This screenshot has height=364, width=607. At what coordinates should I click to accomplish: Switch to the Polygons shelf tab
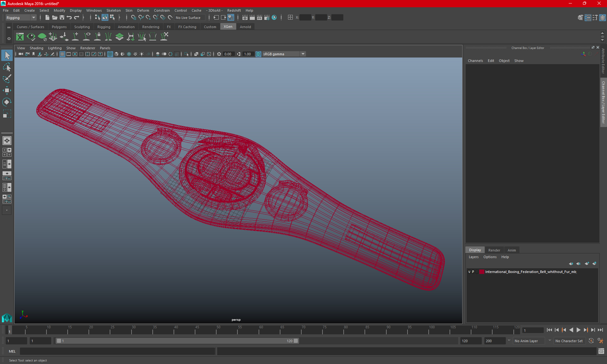click(x=59, y=27)
